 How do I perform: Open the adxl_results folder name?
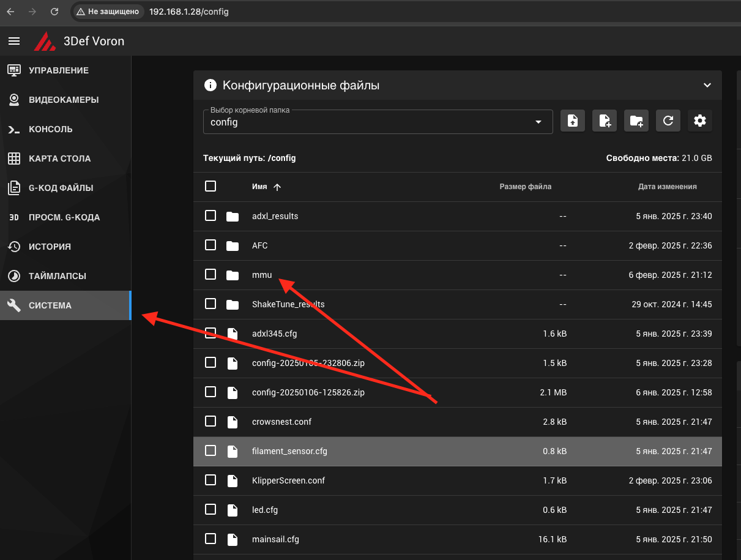click(x=275, y=216)
